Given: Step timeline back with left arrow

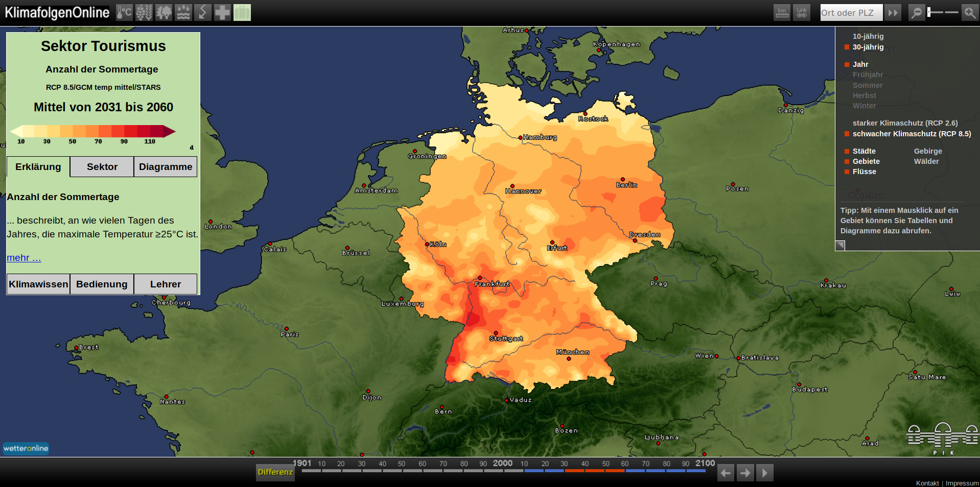Looking at the screenshot, I should [726, 473].
